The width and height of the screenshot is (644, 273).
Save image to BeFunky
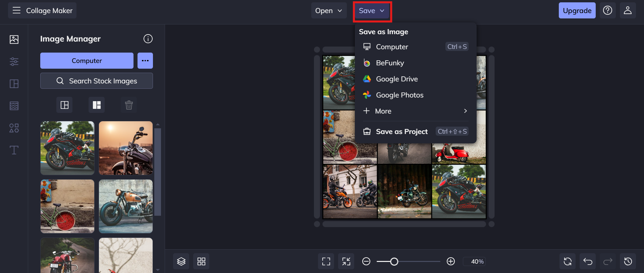[x=416, y=63]
